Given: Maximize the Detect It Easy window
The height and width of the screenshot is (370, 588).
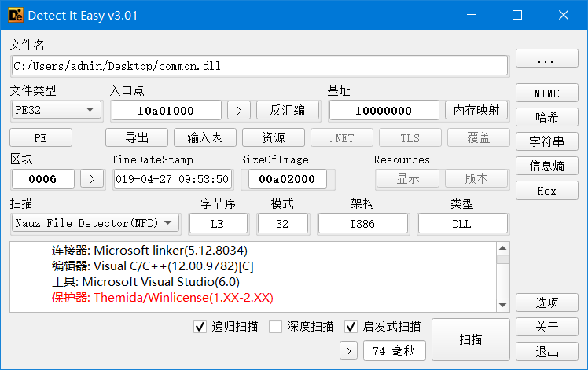Looking at the screenshot, I should 517,15.
